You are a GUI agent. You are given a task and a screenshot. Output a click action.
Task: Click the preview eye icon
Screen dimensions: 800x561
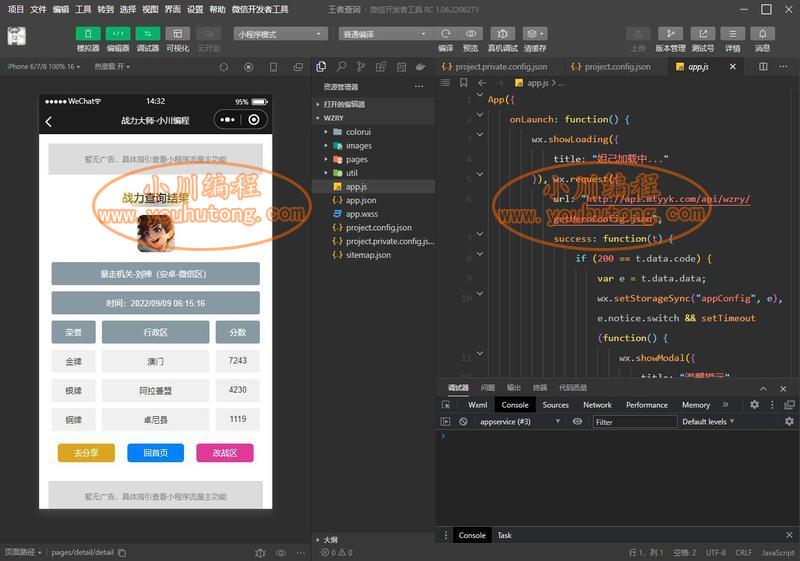pos(470,34)
